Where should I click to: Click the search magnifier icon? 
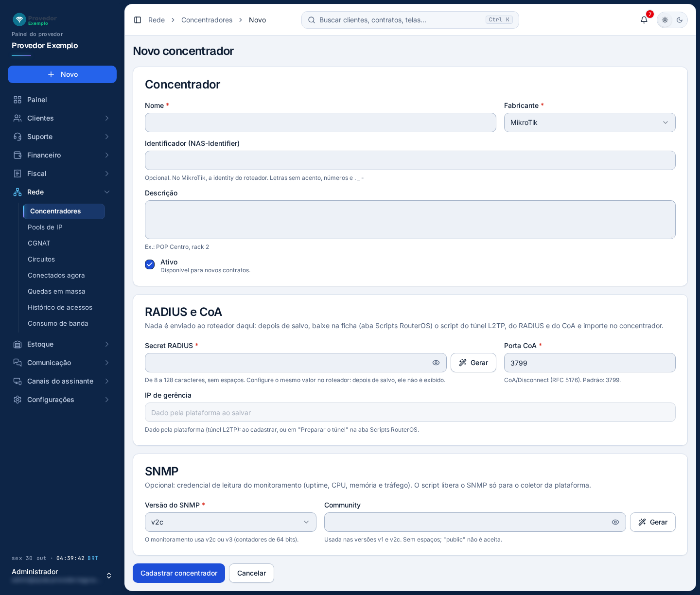pos(312,20)
